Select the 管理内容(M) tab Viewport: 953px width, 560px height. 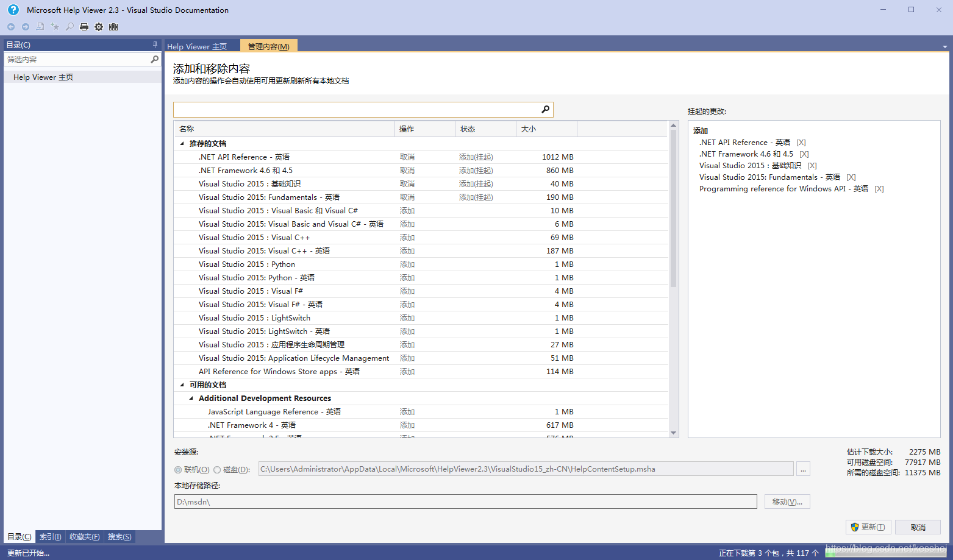[x=269, y=46]
